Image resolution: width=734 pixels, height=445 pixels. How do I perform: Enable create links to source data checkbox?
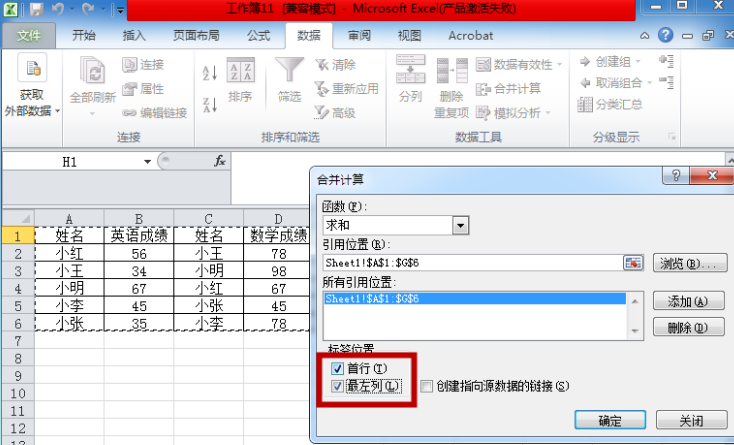pos(426,386)
